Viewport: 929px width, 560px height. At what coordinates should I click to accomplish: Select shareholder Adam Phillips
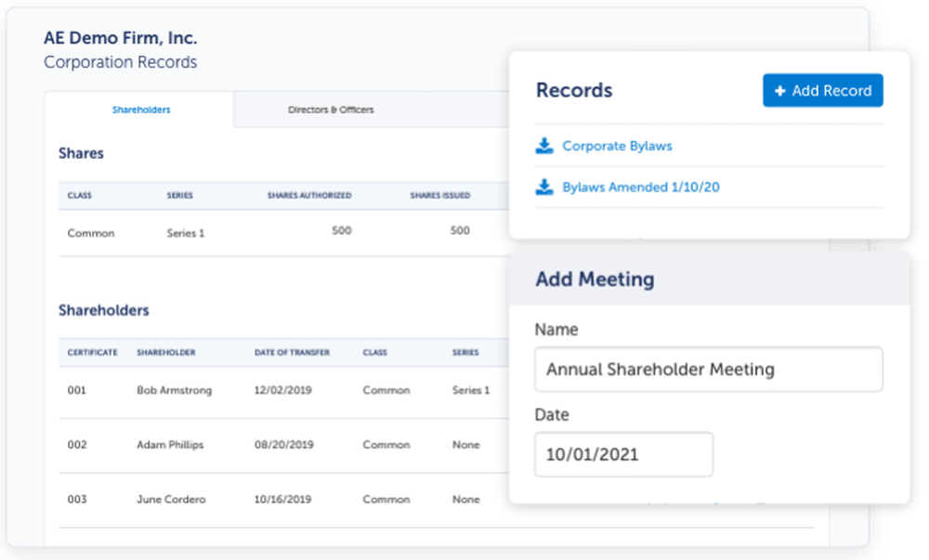[170, 445]
